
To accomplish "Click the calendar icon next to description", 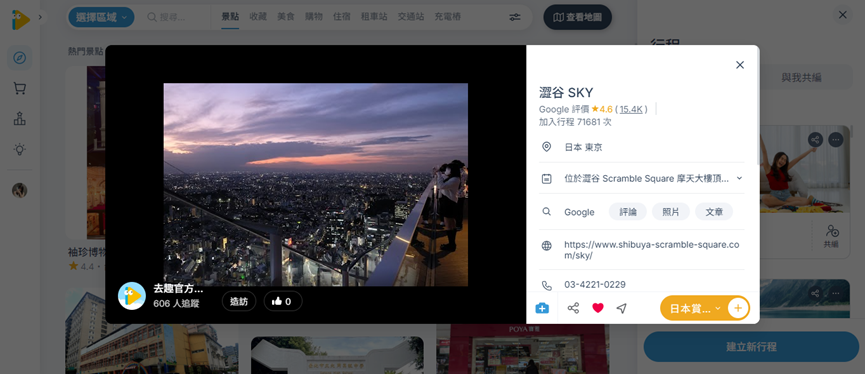I will point(547,179).
